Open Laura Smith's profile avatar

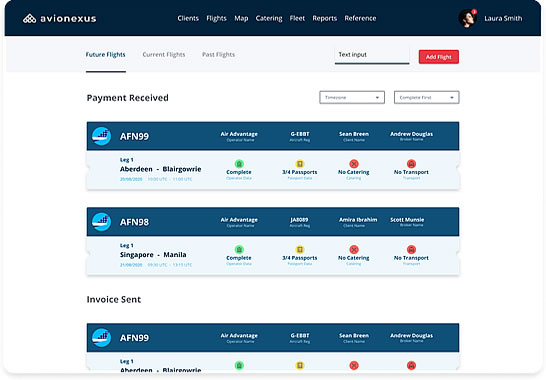(467, 18)
